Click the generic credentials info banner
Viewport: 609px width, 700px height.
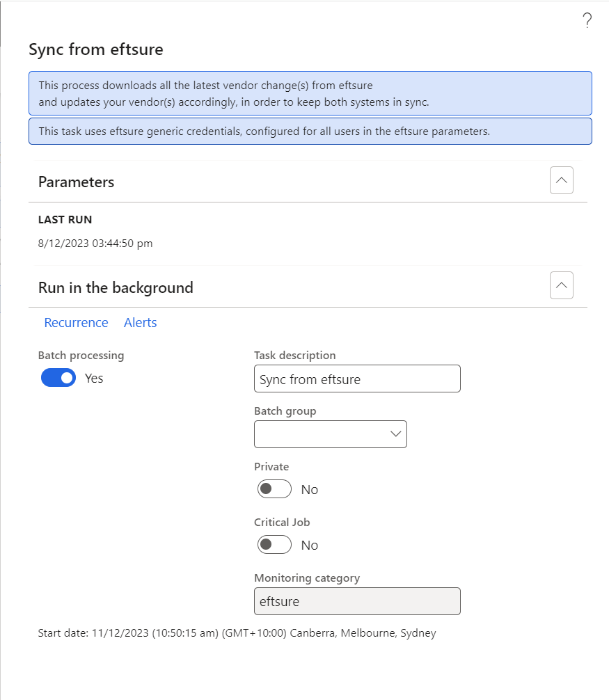tap(310, 132)
